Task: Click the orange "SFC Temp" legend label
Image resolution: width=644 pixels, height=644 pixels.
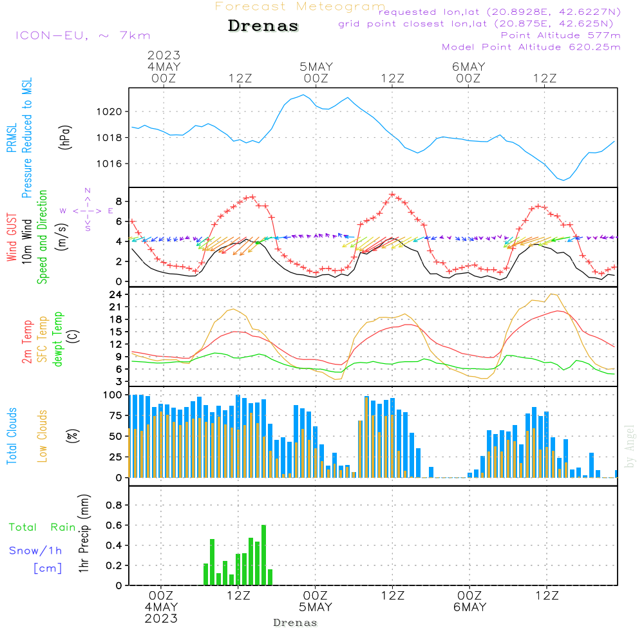Action: [43, 339]
